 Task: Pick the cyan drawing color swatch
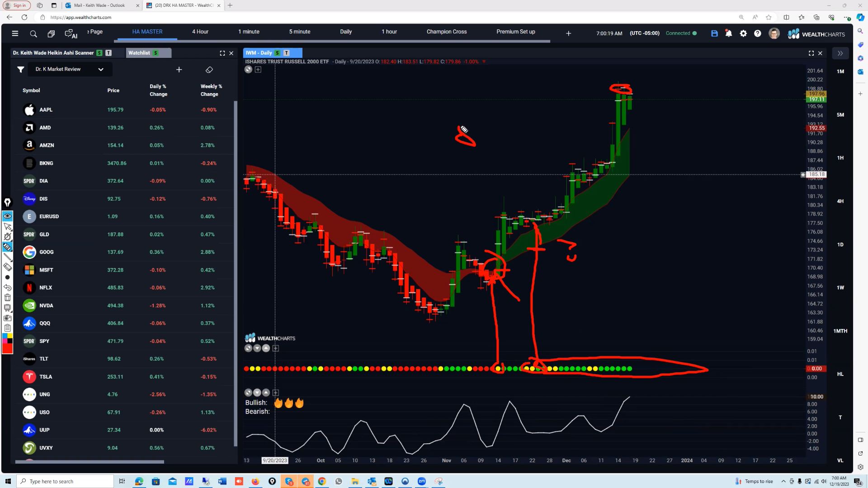pyautogui.click(x=5, y=336)
